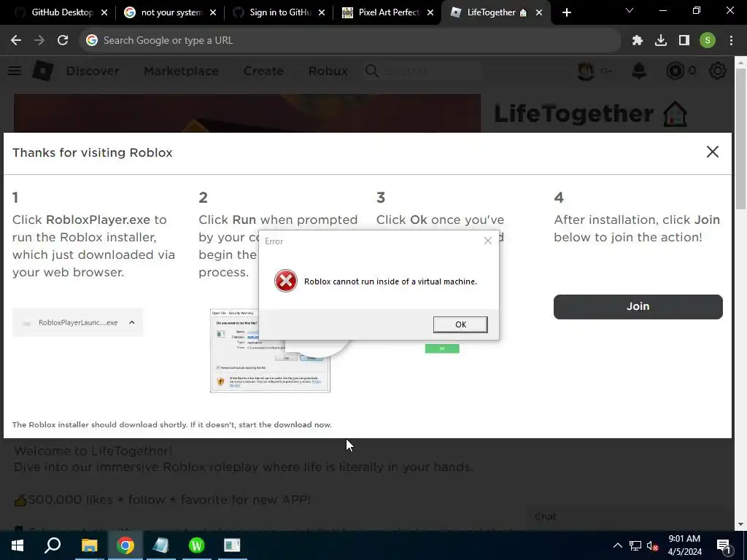
Task: Toggle the browser side panel icon
Action: (684, 41)
